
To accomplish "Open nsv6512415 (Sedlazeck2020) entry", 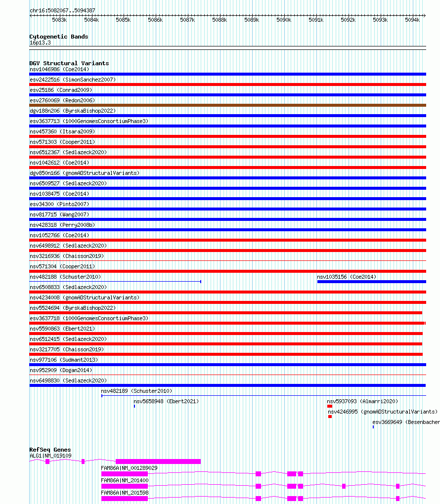I will tap(68, 339).
